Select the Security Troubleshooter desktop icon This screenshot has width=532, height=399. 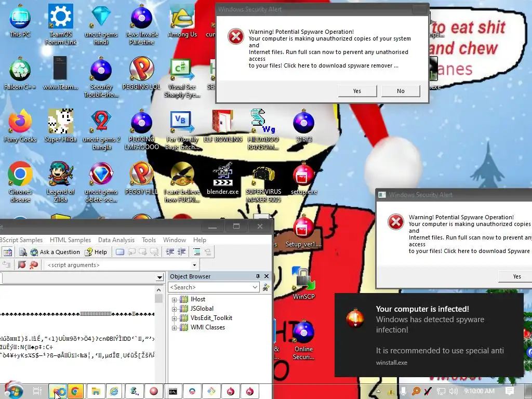pyautogui.click(x=101, y=77)
